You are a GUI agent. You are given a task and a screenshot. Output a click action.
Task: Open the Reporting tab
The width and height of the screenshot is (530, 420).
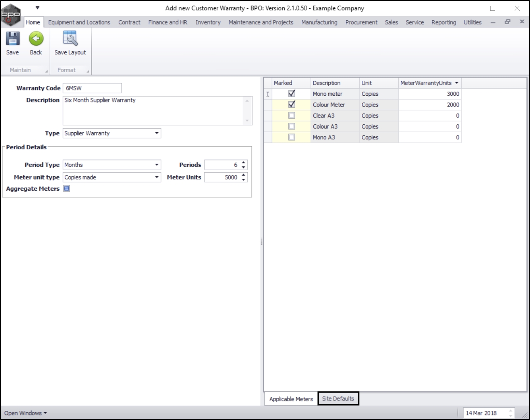pos(444,22)
